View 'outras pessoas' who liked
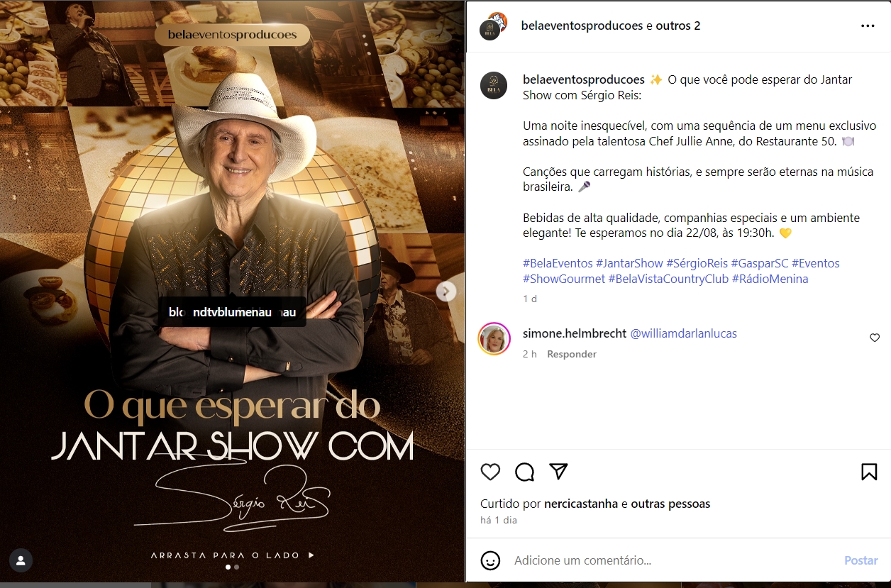891x588 pixels. coord(670,504)
